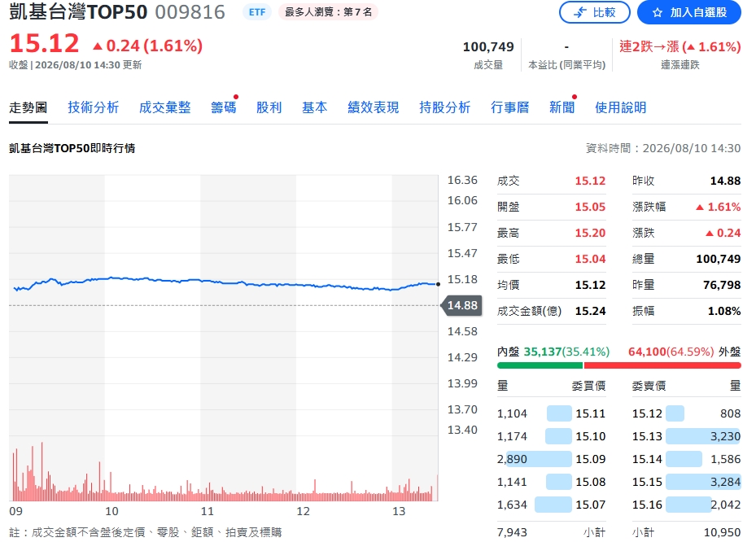Click the 昨收 value 14.88
This screenshot has width=756, height=542.
point(725,181)
